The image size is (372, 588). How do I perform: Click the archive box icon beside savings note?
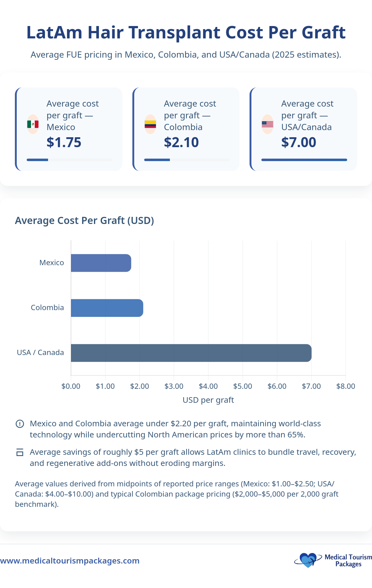pyautogui.click(x=20, y=452)
